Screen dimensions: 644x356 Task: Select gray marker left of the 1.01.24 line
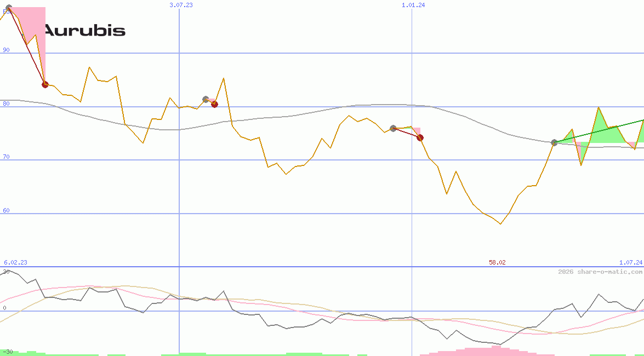[x=393, y=128]
